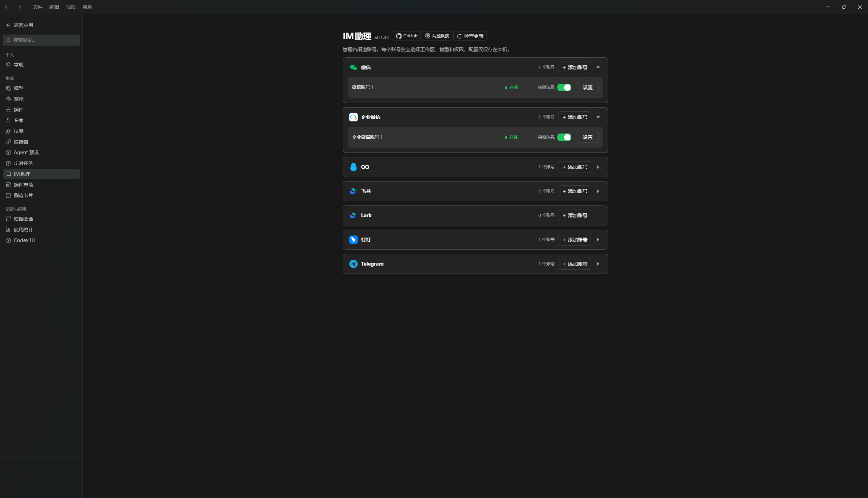Click the 钉钉 channel icon
This screenshot has height=498, width=868.
pyautogui.click(x=353, y=240)
